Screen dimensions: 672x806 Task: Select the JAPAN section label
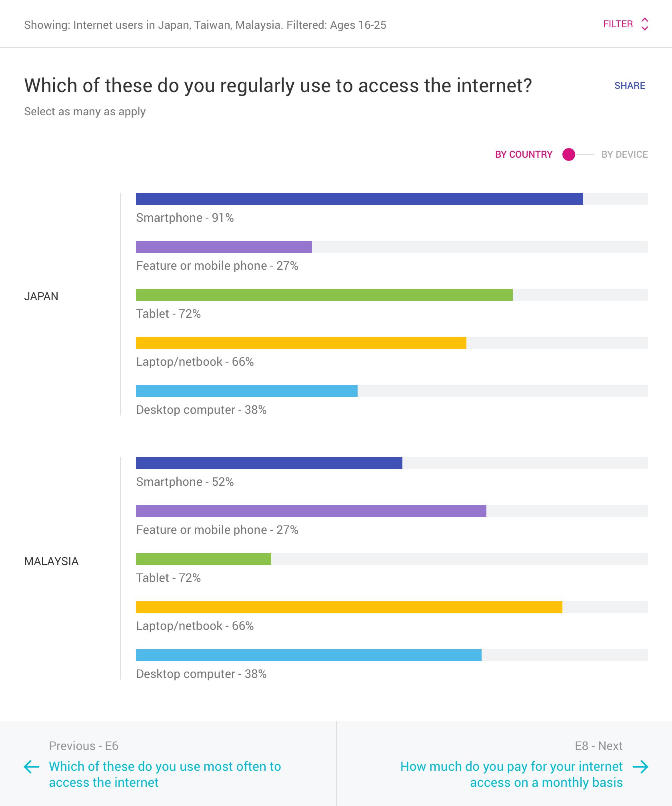pyautogui.click(x=42, y=296)
